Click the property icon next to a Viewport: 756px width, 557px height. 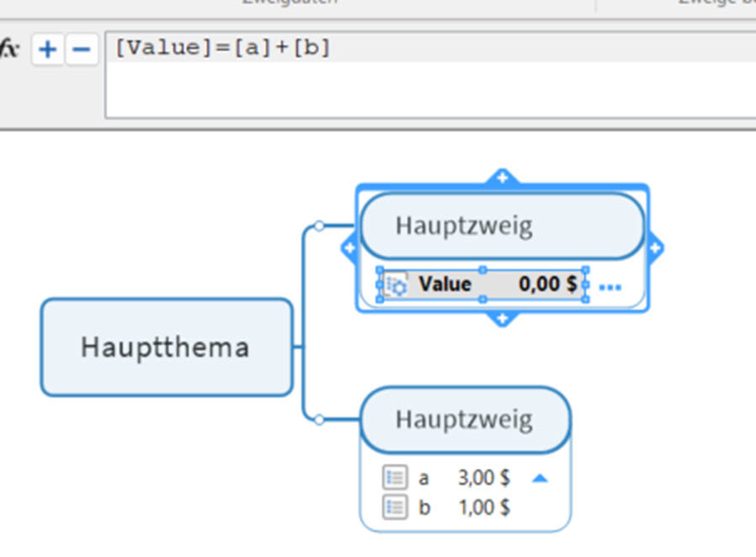pyautogui.click(x=395, y=478)
